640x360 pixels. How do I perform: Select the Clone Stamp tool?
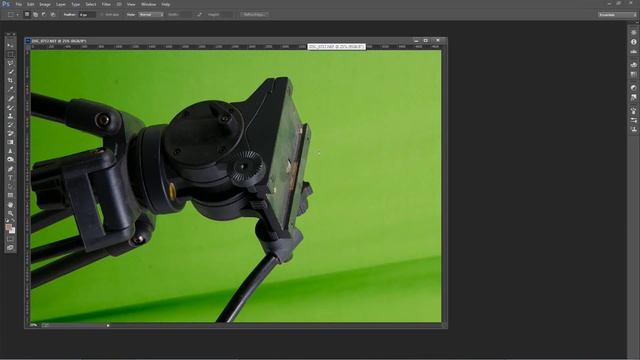[x=11, y=116]
